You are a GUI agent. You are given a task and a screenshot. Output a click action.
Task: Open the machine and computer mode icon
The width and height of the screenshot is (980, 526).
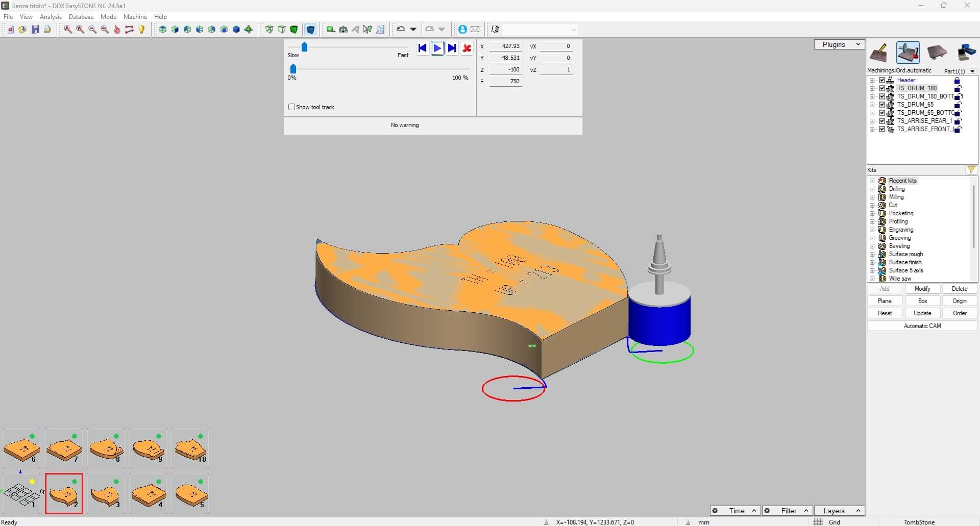(966, 53)
